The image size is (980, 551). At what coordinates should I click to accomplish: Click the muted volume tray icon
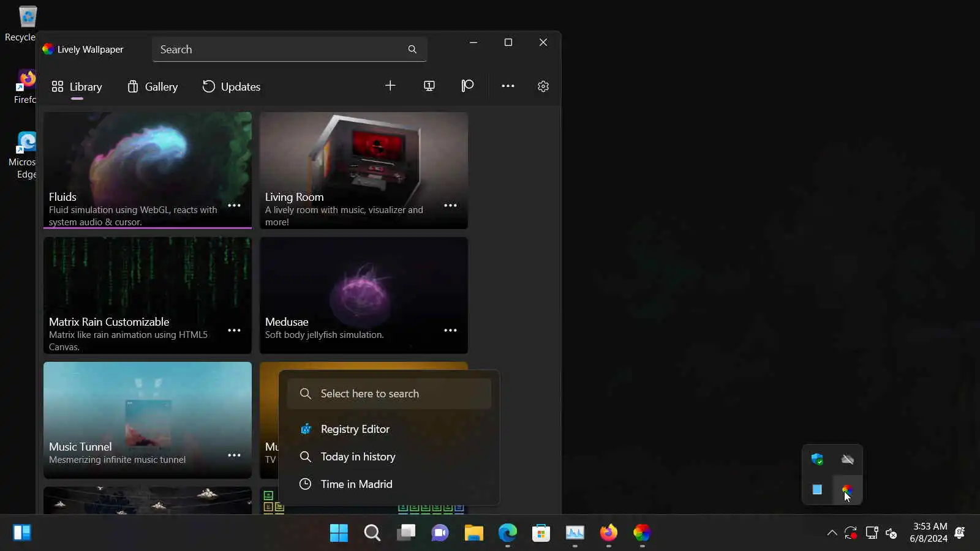892,533
